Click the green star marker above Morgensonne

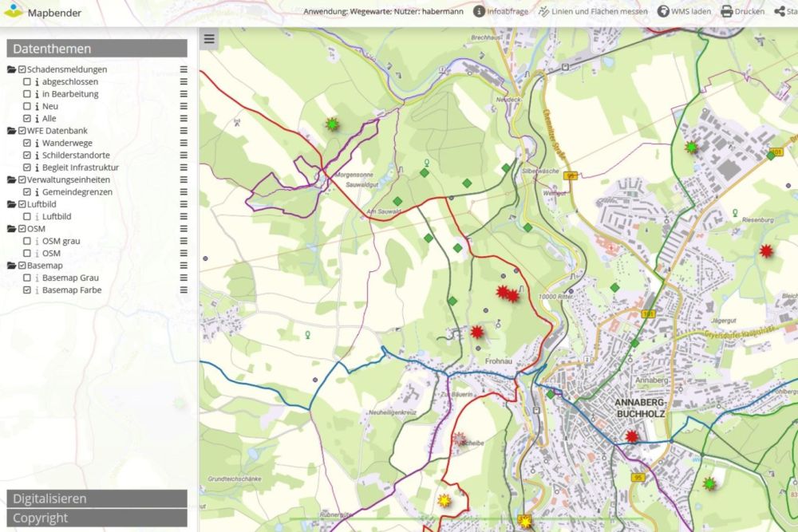332,124
